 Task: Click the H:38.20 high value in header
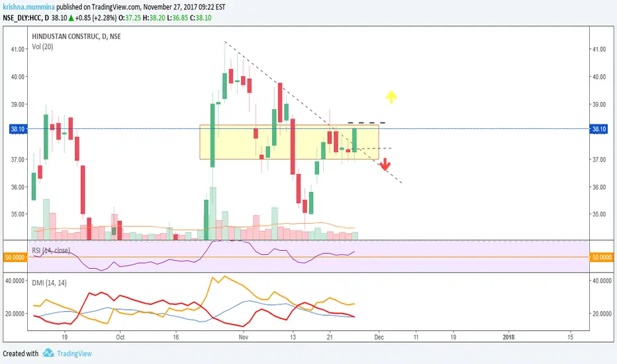click(154, 18)
